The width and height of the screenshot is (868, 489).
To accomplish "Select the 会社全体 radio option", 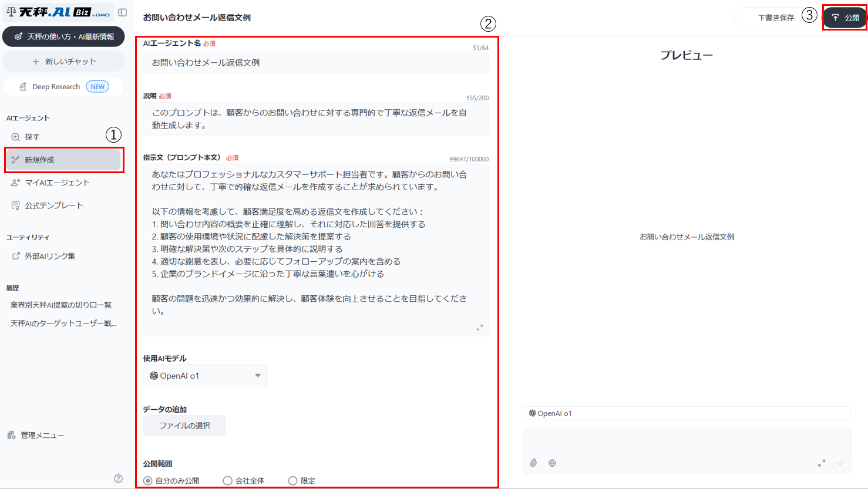I will (x=228, y=481).
